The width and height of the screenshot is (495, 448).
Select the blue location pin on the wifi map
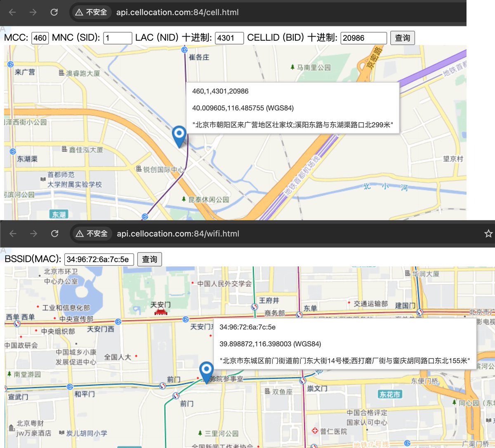click(x=206, y=372)
